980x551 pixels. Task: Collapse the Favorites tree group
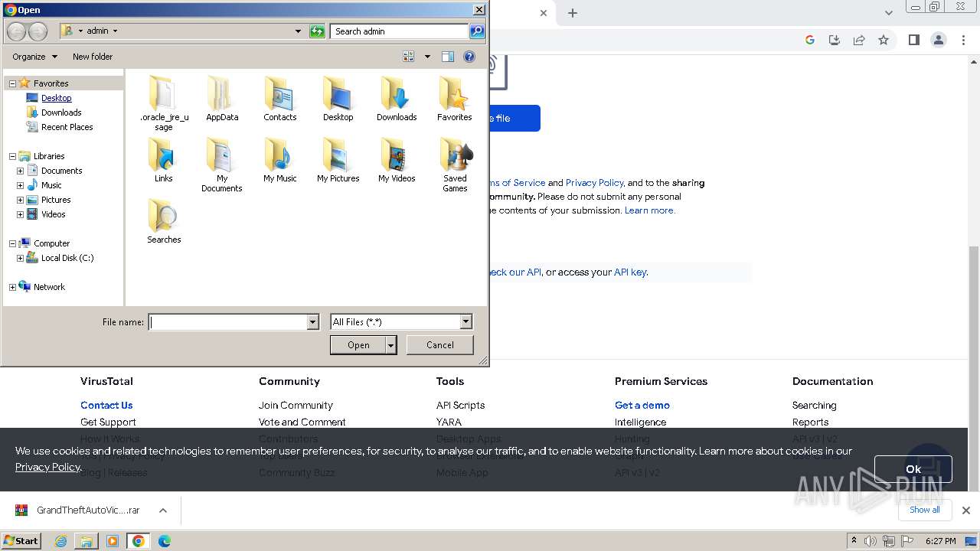(12, 83)
